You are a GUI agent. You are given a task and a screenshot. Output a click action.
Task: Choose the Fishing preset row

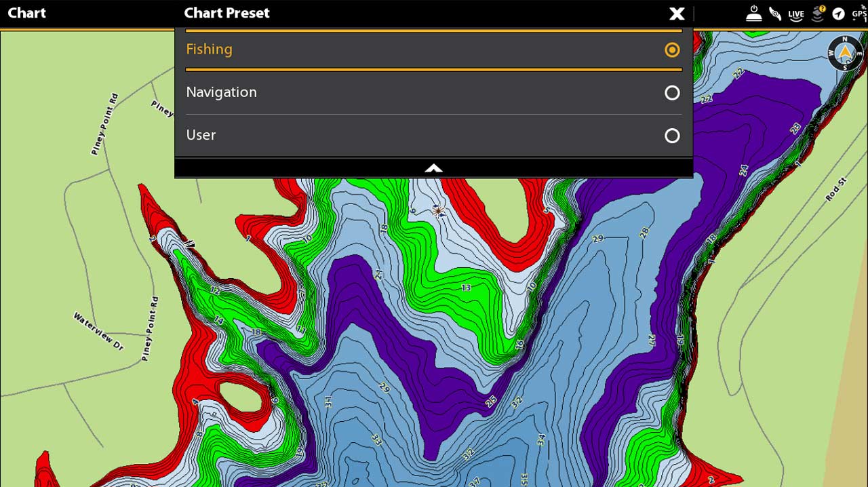pos(434,50)
